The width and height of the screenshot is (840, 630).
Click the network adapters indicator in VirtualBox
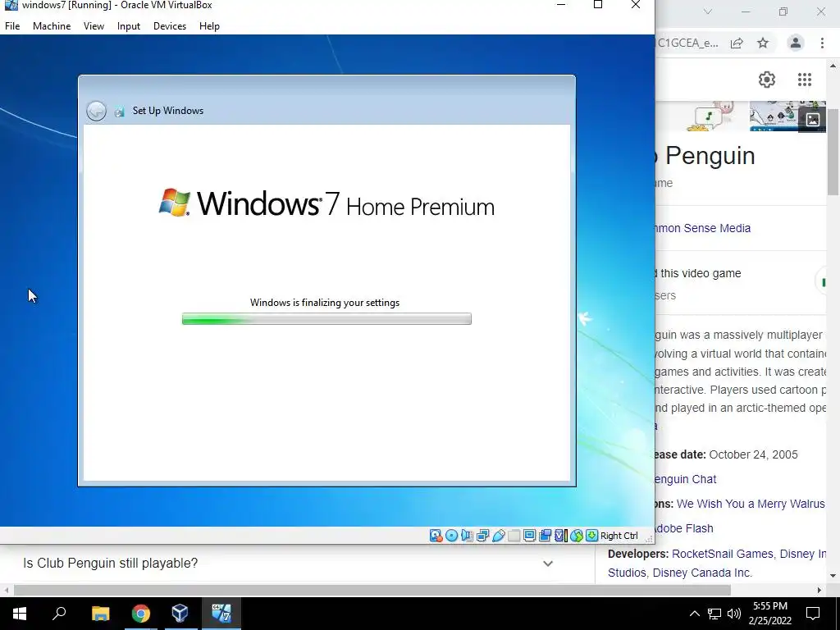(482, 535)
